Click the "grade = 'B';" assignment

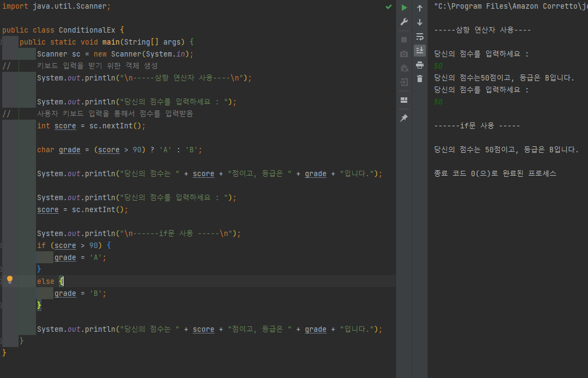click(x=80, y=293)
